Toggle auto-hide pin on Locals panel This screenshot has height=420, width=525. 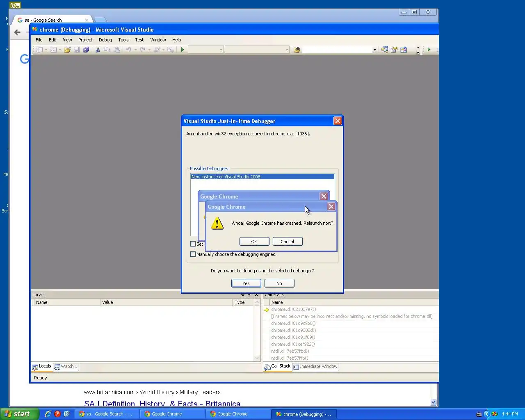249,294
